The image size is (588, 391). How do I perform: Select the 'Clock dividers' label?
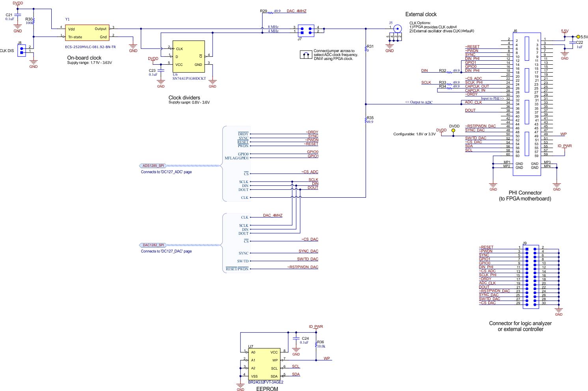(184, 97)
